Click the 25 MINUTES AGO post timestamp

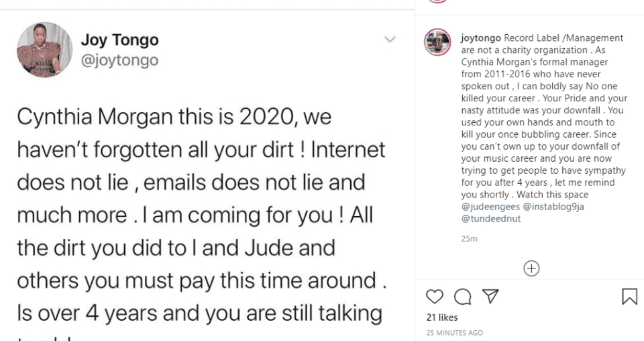coord(454,332)
